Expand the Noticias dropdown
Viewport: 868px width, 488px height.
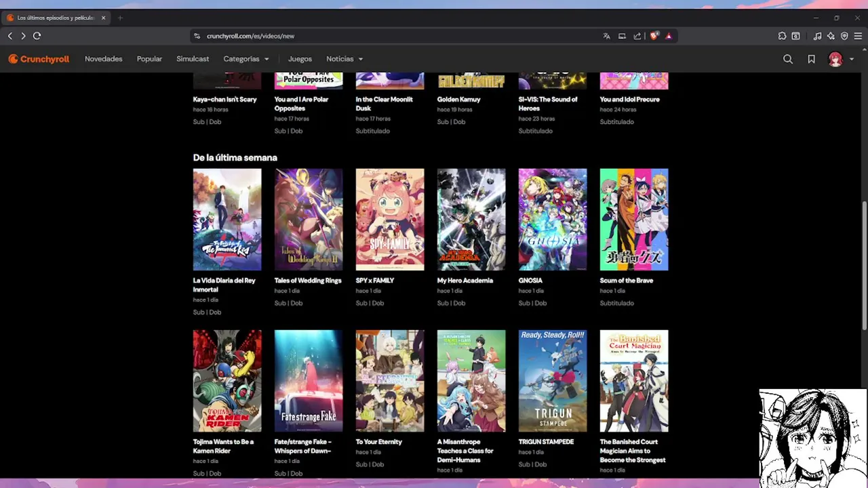coord(344,59)
